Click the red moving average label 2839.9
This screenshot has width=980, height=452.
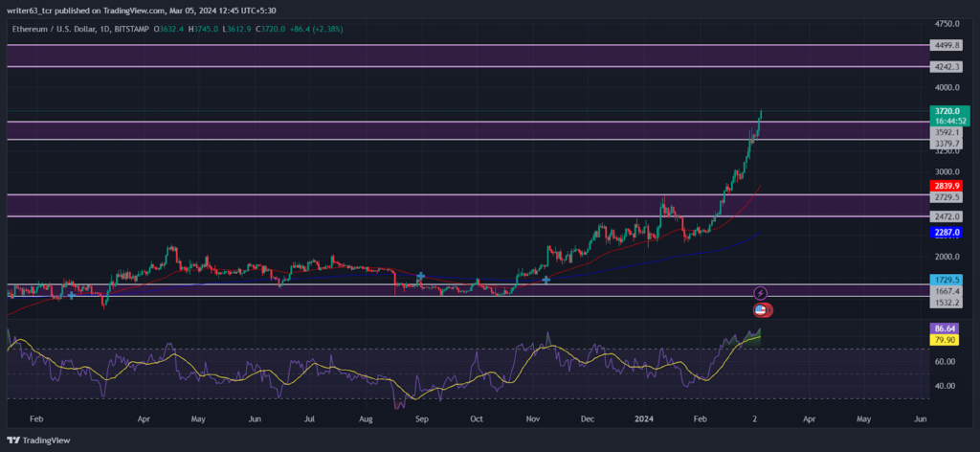click(x=947, y=186)
